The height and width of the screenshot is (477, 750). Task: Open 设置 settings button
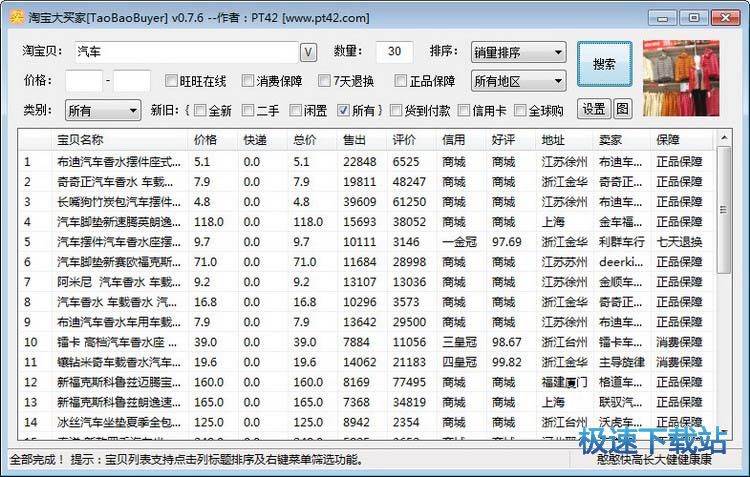pyautogui.click(x=594, y=109)
